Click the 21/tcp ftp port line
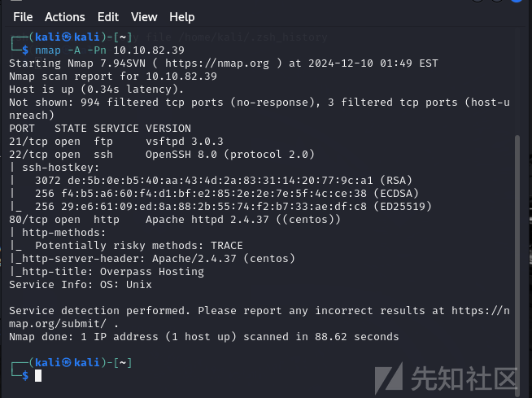 pos(116,142)
